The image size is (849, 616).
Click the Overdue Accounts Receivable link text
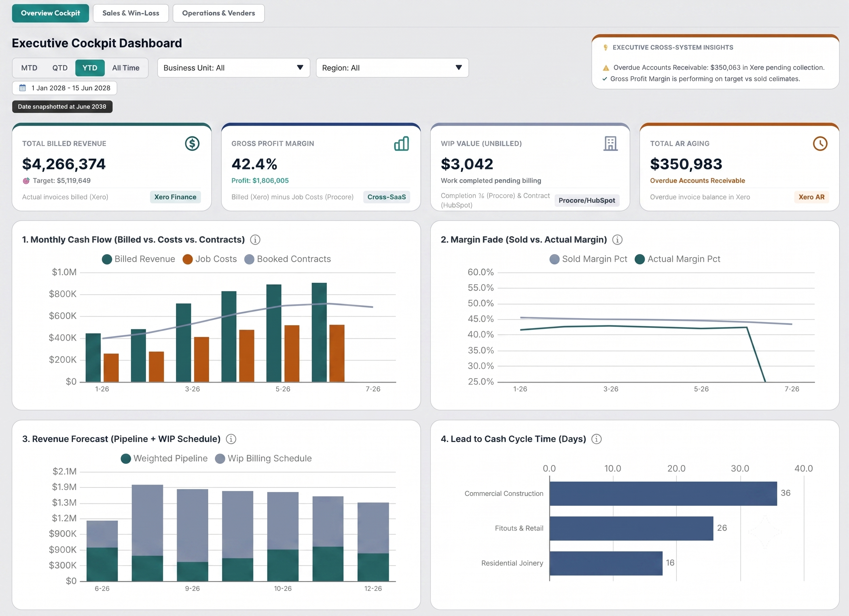(x=697, y=181)
